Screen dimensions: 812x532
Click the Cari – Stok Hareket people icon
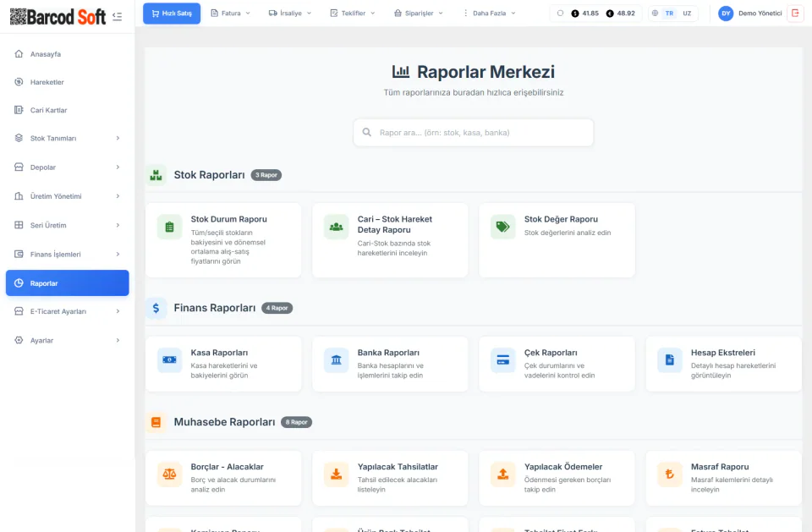[x=336, y=227]
